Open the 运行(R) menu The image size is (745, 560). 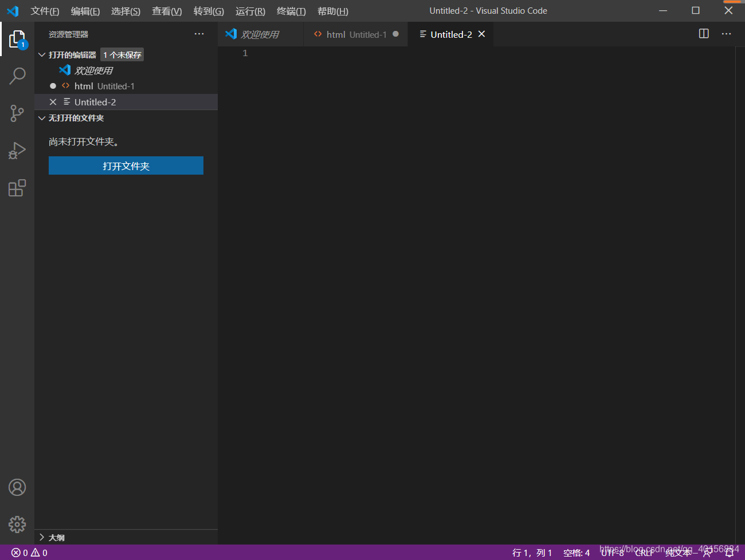click(250, 11)
